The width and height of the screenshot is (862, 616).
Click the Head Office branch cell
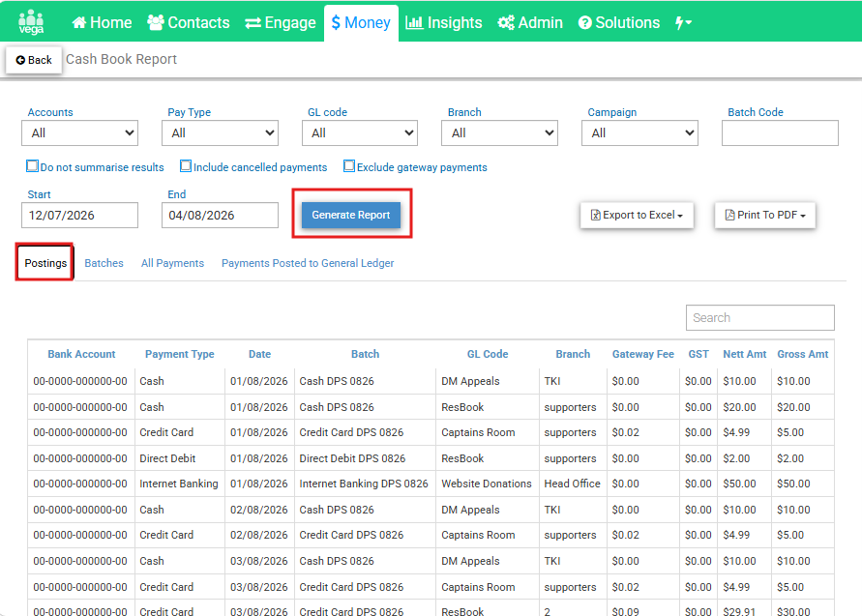(x=573, y=484)
